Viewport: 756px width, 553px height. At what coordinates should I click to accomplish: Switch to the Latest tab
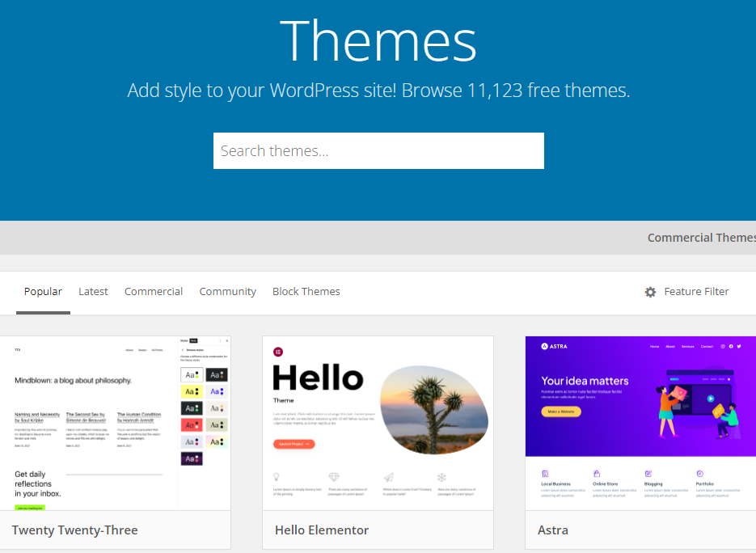click(93, 292)
